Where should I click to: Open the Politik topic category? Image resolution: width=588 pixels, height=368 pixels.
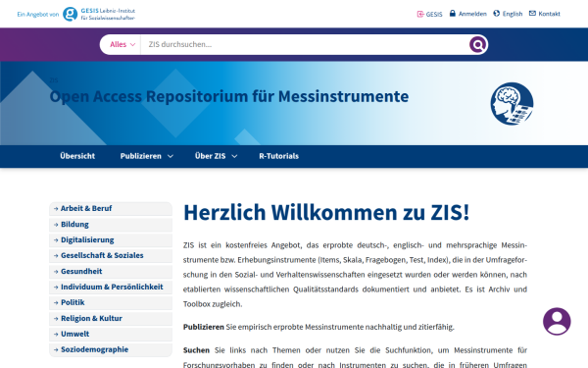click(111, 302)
